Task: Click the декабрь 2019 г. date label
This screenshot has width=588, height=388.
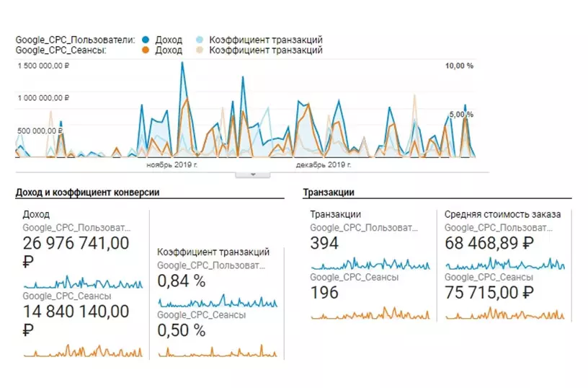Action: click(x=324, y=164)
